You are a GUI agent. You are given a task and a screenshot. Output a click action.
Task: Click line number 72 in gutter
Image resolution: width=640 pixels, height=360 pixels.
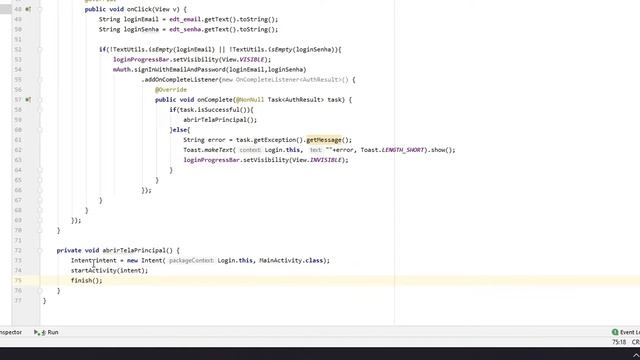click(x=18, y=250)
